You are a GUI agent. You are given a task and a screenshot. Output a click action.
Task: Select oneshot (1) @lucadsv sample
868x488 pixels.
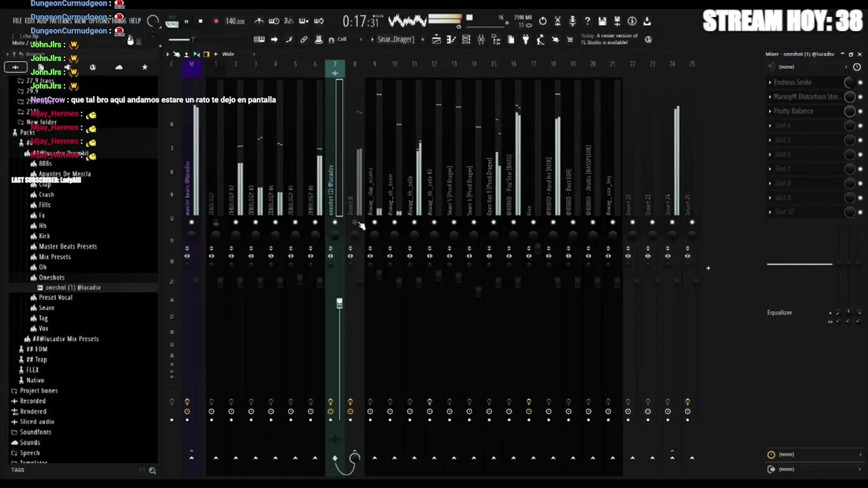73,287
